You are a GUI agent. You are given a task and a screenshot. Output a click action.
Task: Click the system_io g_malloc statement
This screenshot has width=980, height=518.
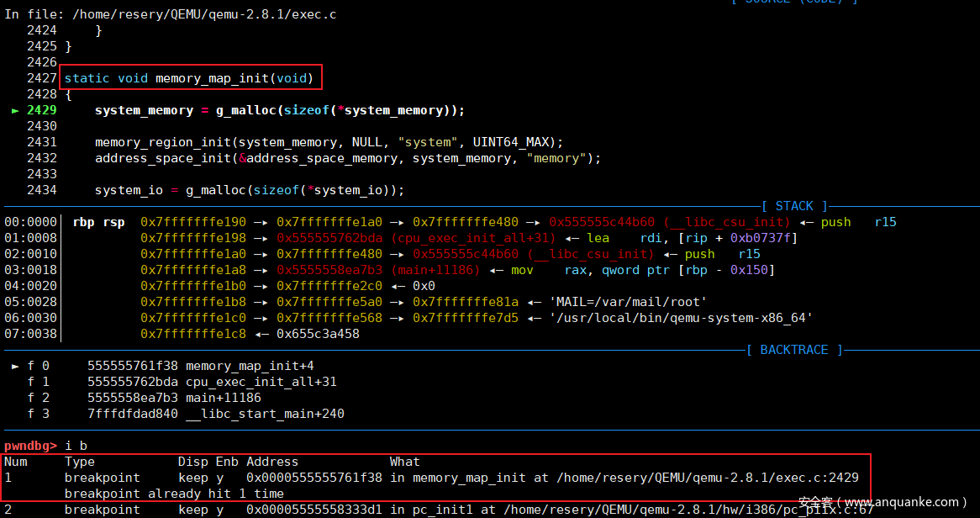(x=249, y=190)
